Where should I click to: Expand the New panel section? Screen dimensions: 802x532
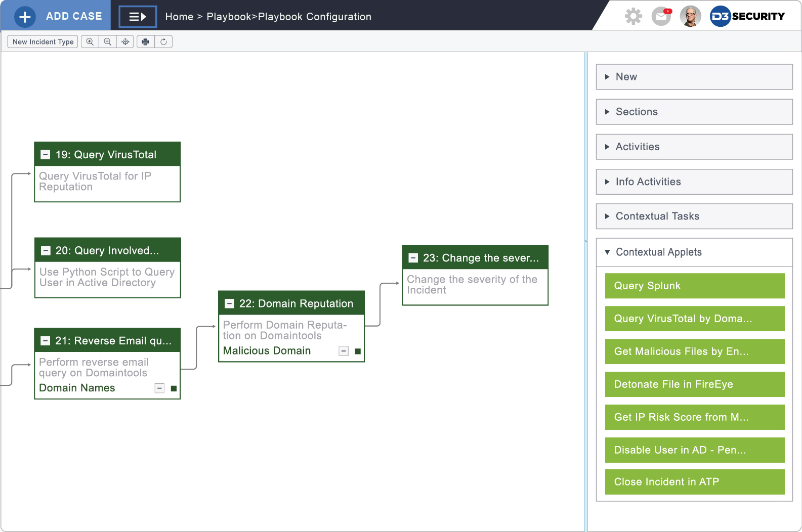click(694, 77)
